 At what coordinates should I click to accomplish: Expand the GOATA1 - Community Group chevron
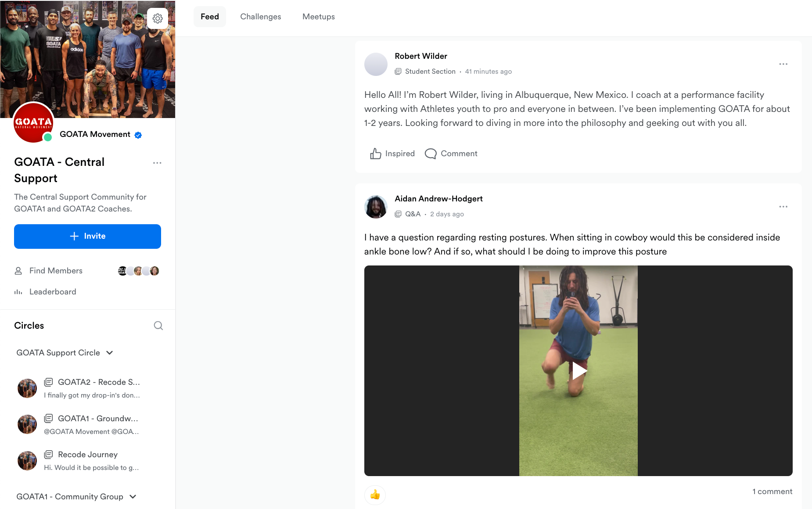133,497
